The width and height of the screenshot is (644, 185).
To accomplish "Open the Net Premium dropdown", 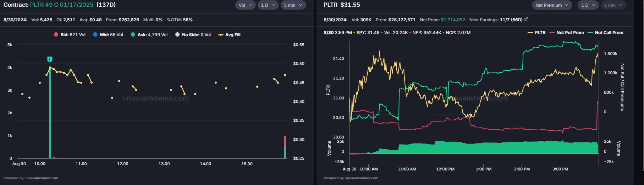I will click(552, 5).
